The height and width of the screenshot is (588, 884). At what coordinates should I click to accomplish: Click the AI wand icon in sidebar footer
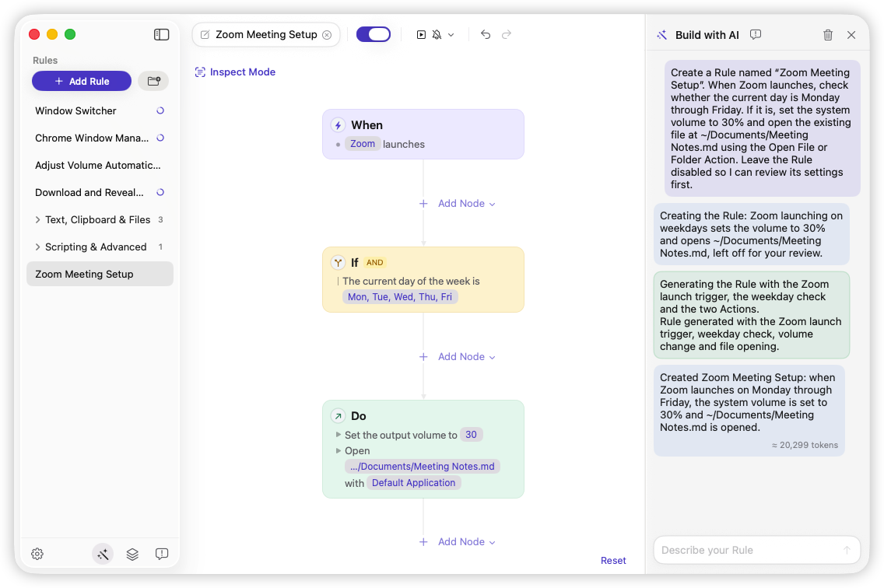pyautogui.click(x=103, y=555)
